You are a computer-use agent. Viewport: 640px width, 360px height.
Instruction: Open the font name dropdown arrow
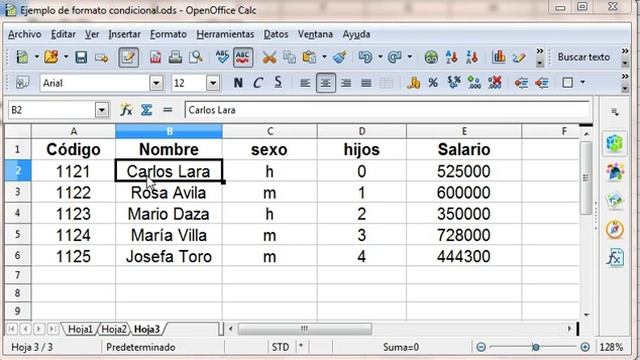(x=156, y=83)
